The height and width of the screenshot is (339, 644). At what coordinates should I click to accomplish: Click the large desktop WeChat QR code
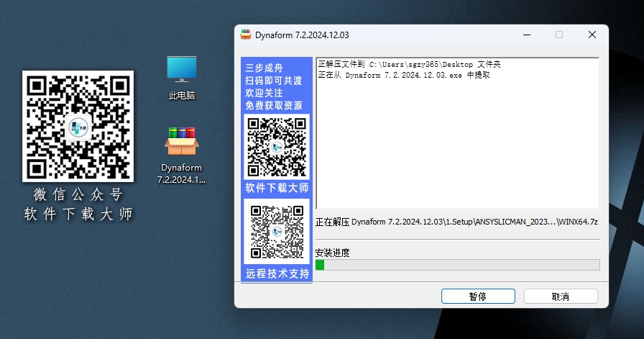[x=78, y=126]
